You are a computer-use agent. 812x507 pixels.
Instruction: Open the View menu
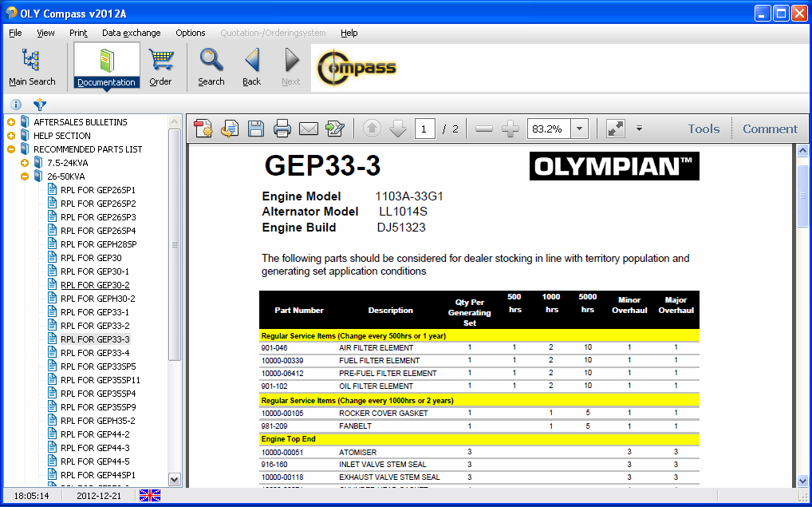[x=45, y=33]
